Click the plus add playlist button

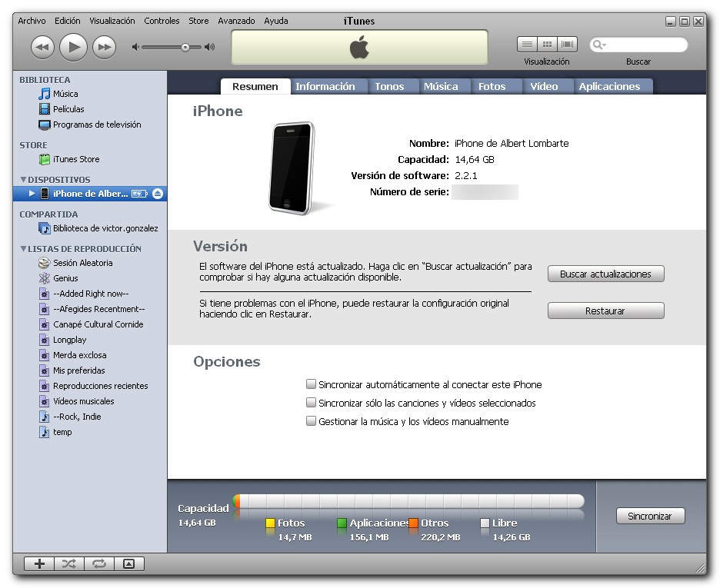point(39,563)
